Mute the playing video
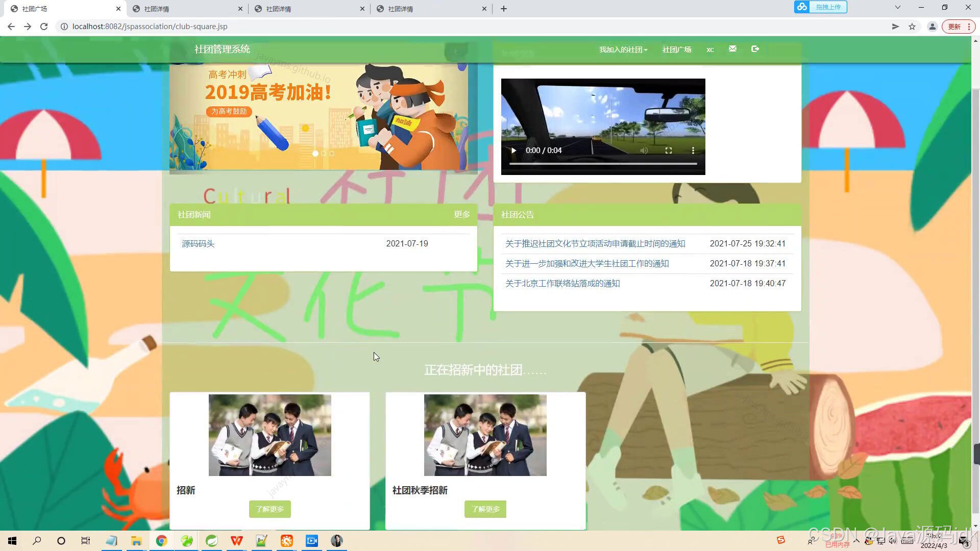 pos(644,151)
